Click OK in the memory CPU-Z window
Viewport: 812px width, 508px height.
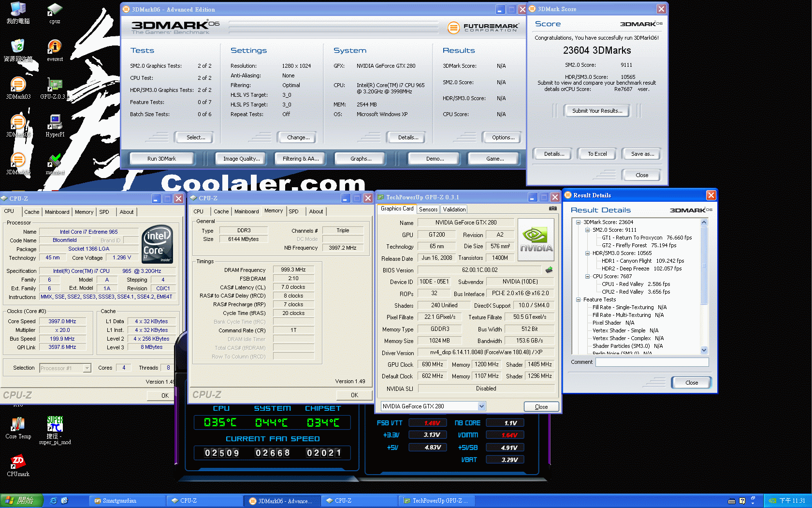[x=354, y=395]
